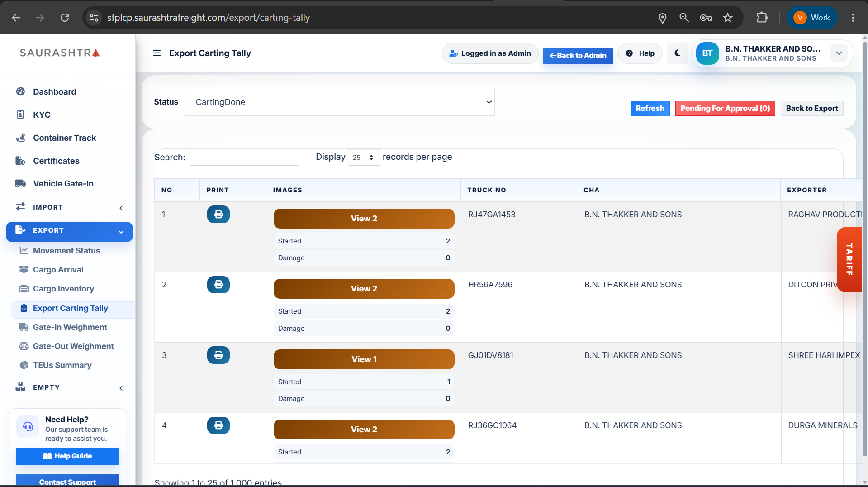
Task: Print row 1 tally RJ47GA1453
Action: [x=218, y=215]
